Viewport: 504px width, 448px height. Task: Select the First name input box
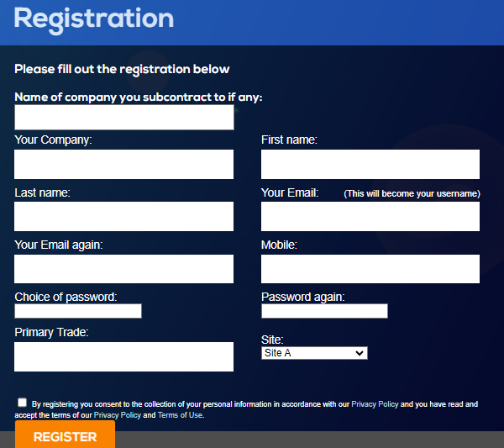coord(370,165)
